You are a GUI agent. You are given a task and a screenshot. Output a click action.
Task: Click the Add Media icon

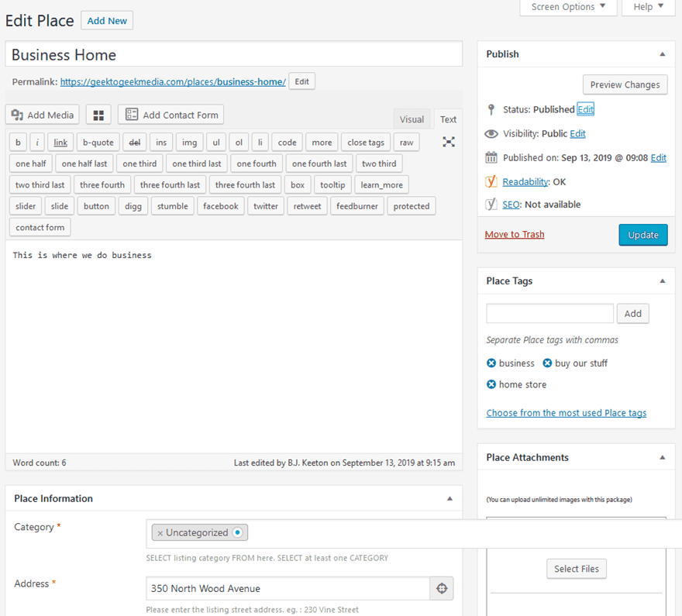[17, 114]
